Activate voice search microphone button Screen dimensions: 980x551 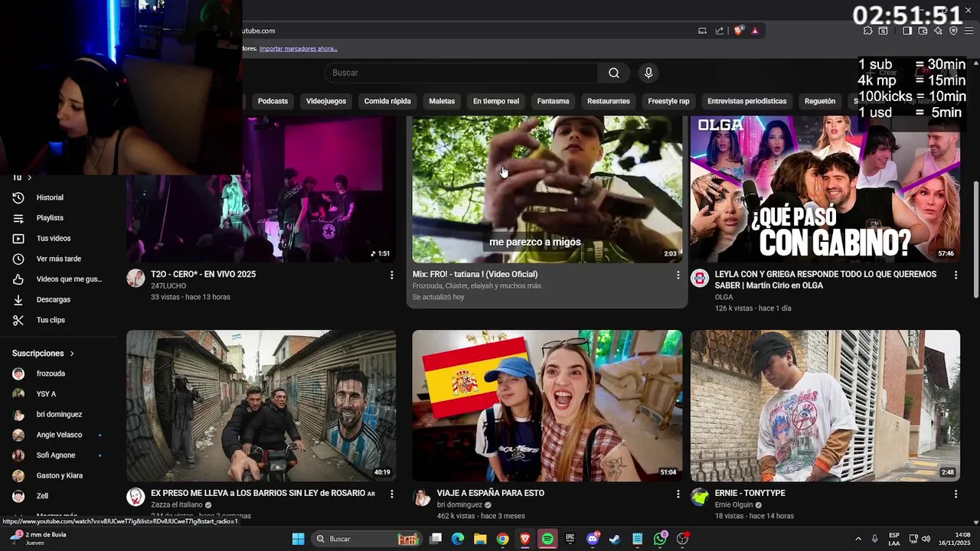pyautogui.click(x=648, y=73)
